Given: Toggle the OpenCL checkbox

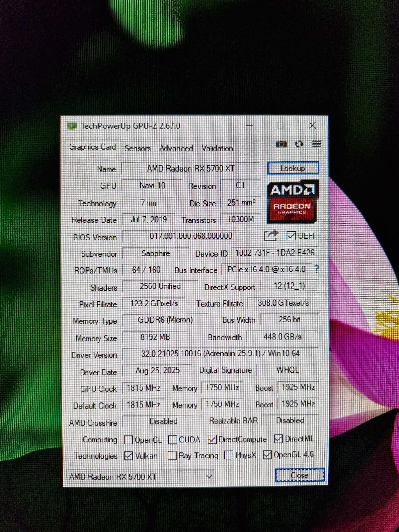Looking at the screenshot, I should click(128, 440).
